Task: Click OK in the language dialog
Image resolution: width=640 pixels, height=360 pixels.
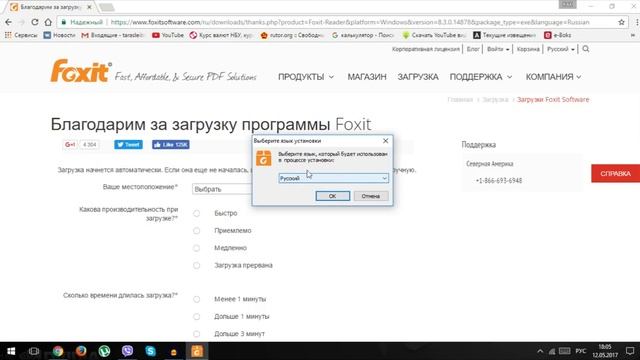Action: 333,196
